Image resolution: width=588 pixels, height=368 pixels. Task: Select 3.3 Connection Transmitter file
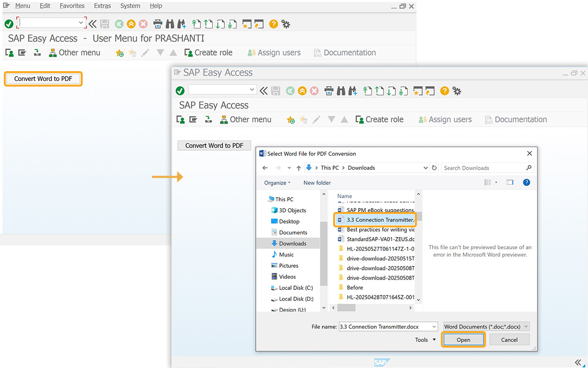pos(375,220)
